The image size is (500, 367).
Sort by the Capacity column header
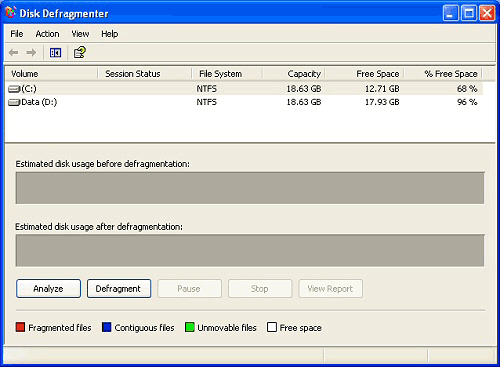pos(294,74)
